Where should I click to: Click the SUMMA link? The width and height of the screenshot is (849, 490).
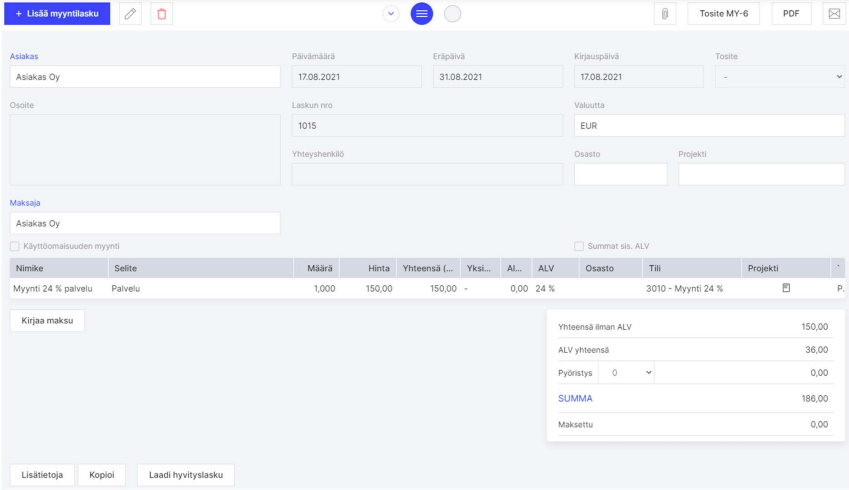pyautogui.click(x=575, y=398)
